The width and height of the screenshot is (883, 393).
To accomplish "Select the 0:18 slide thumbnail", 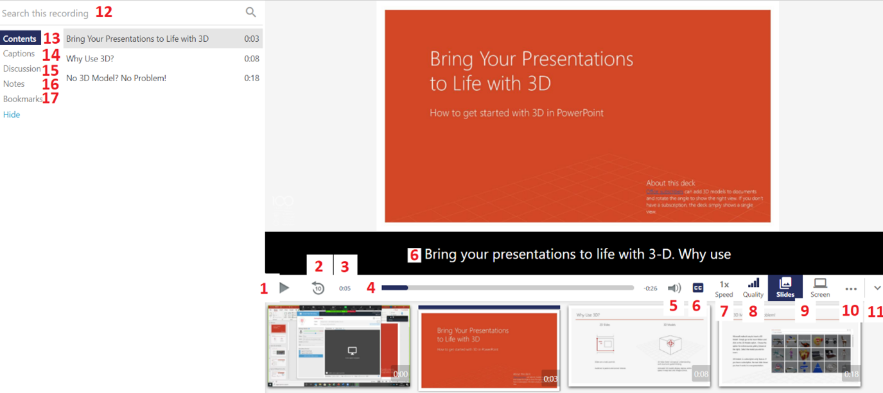I will [790, 346].
